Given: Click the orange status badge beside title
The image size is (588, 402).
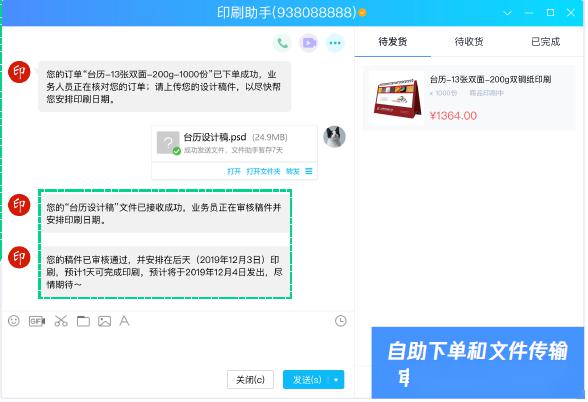Looking at the screenshot, I should click(x=362, y=13).
